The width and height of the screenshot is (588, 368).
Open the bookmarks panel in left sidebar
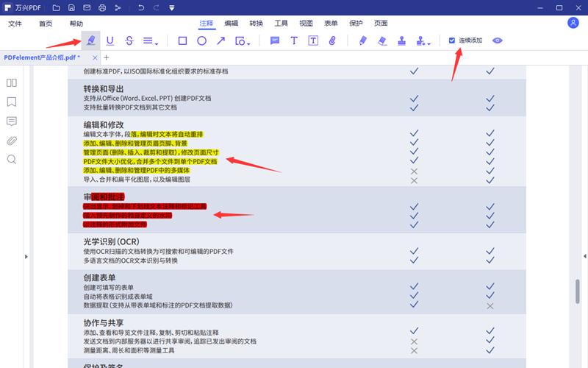pyautogui.click(x=12, y=102)
